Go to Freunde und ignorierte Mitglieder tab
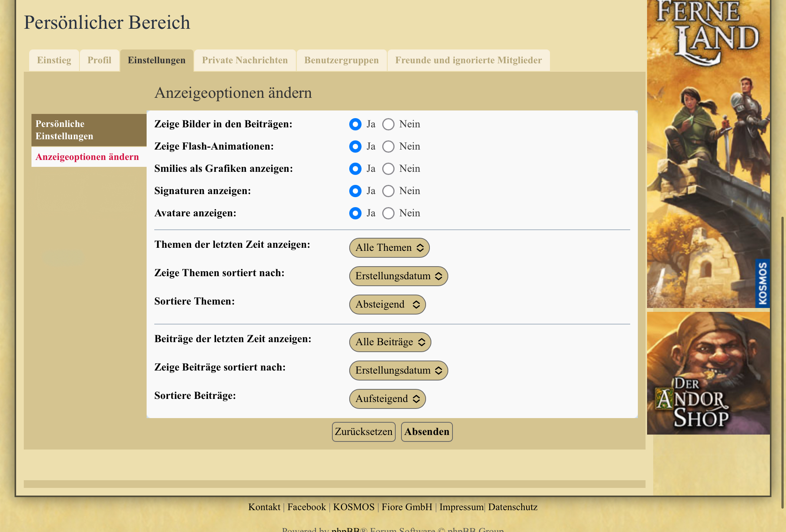This screenshot has height=532, width=786. (469, 61)
